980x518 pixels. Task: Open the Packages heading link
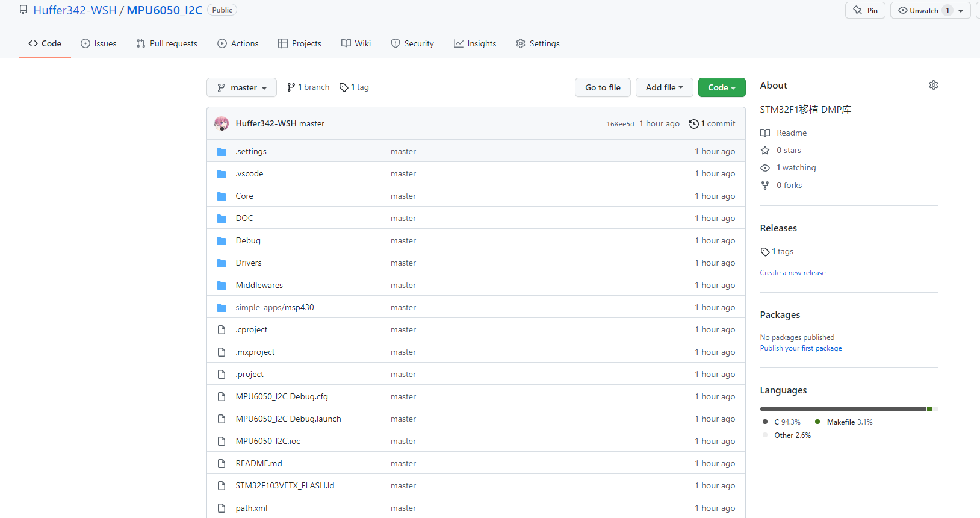[x=780, y=315]
